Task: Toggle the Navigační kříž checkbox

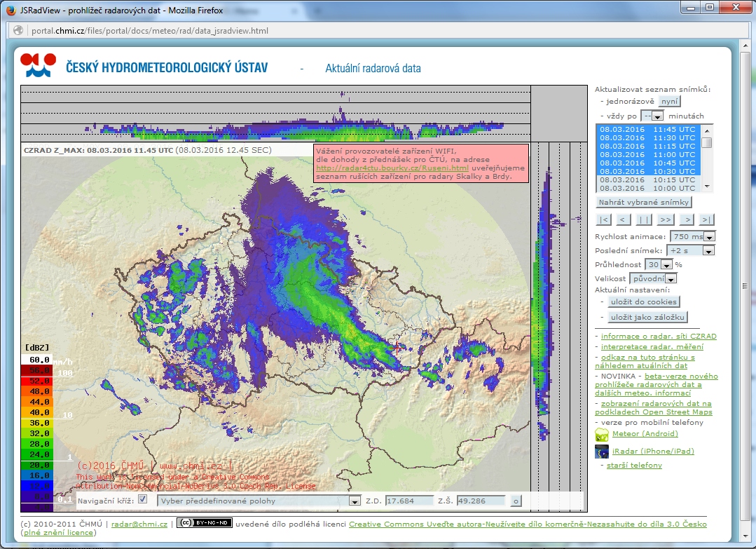Action: (143, 500)
